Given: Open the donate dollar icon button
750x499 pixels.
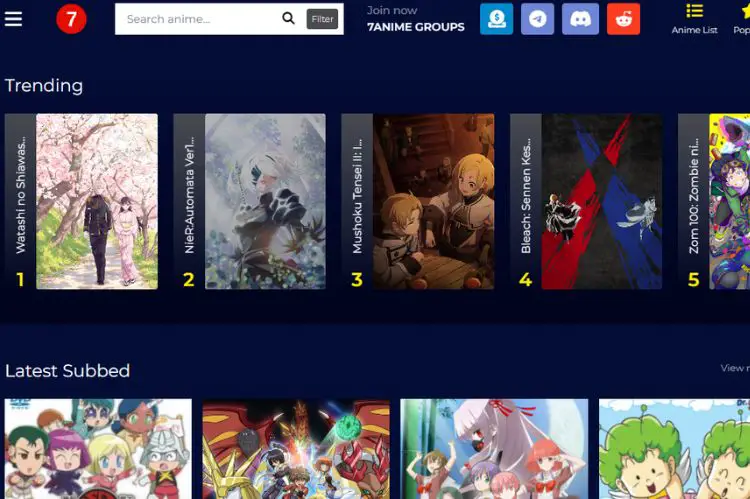Looking at the screenshot, I should point(496,19).
